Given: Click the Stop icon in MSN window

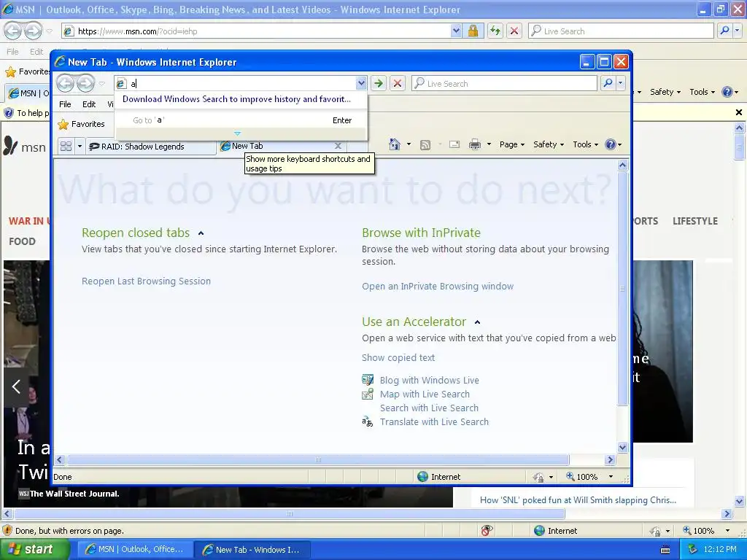Looking at the screenshot, I should (514, 31).
